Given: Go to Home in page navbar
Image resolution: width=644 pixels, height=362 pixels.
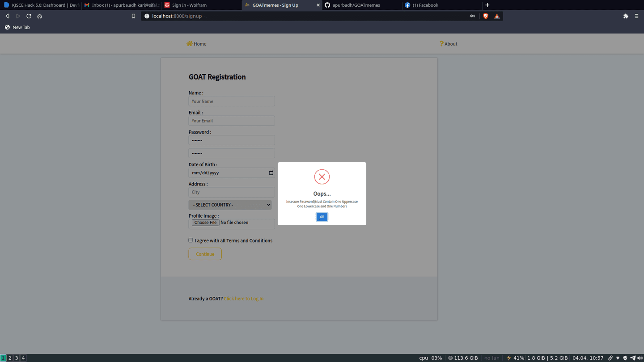Looking at the screenshot, I should 196,44.
